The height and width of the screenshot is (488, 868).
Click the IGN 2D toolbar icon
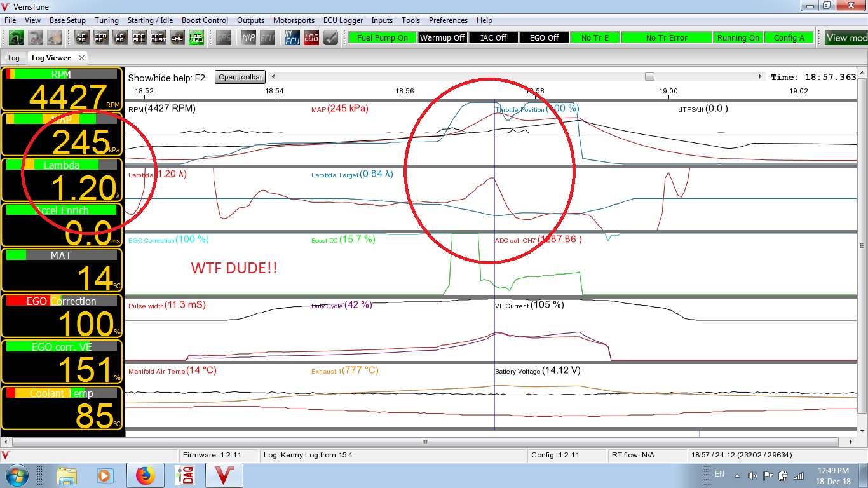[100, 37]
